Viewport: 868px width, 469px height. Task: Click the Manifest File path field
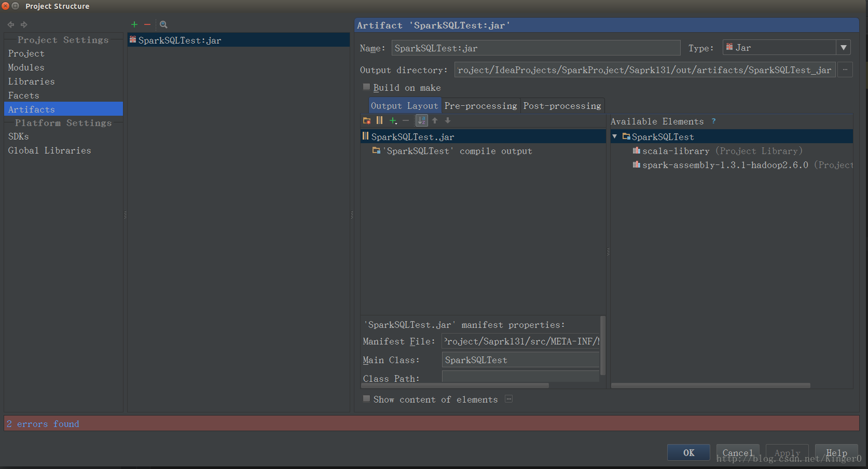520,341
